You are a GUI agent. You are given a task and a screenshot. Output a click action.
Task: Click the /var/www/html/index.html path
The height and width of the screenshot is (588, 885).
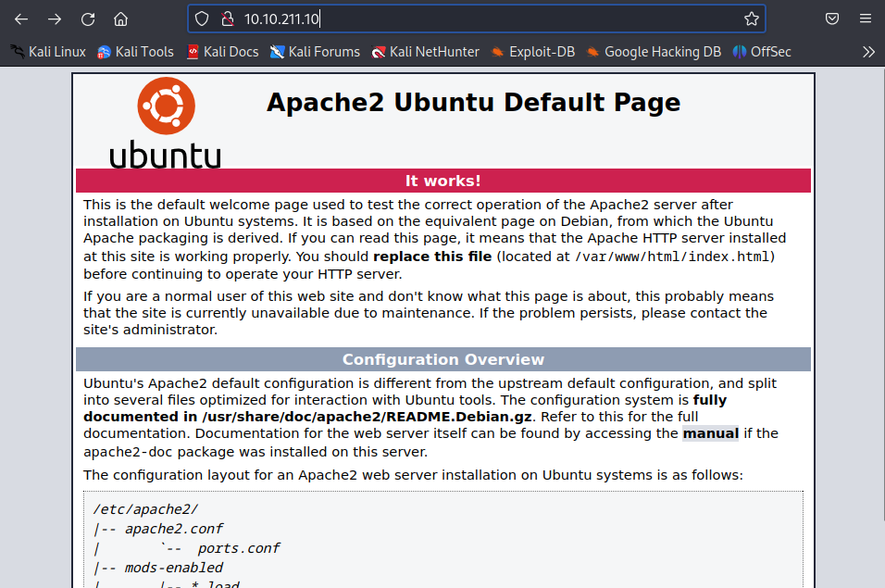coord(672,256)
